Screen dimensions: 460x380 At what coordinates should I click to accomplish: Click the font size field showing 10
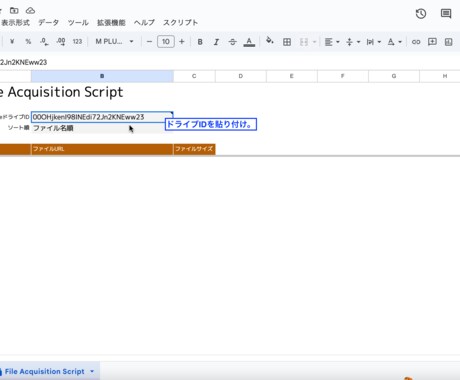coord(166,42)
